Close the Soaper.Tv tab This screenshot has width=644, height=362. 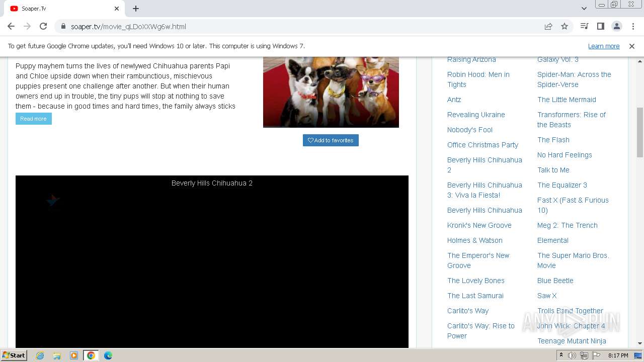(x=117, y=9)
